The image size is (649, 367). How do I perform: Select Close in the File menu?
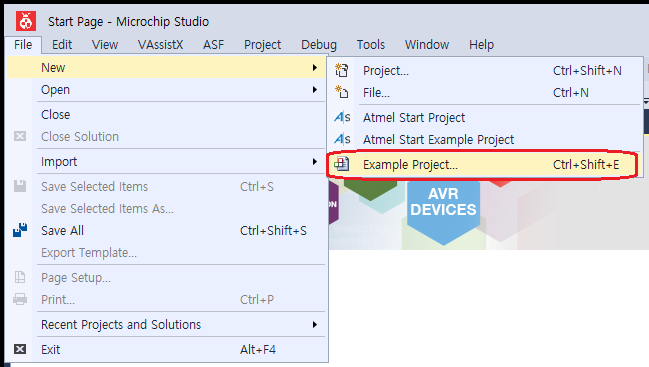166,114
